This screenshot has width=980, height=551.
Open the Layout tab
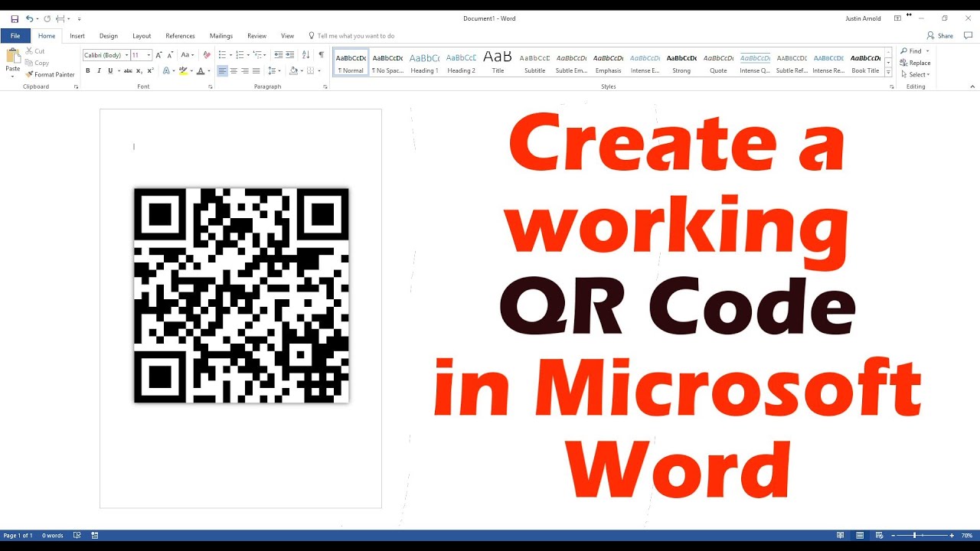coord(142,36)
